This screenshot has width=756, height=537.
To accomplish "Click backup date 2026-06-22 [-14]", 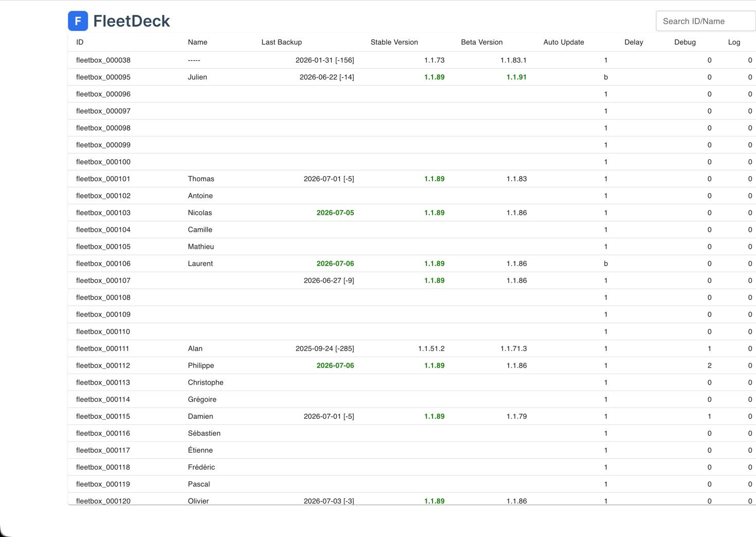I will click(x=327, y=77).
